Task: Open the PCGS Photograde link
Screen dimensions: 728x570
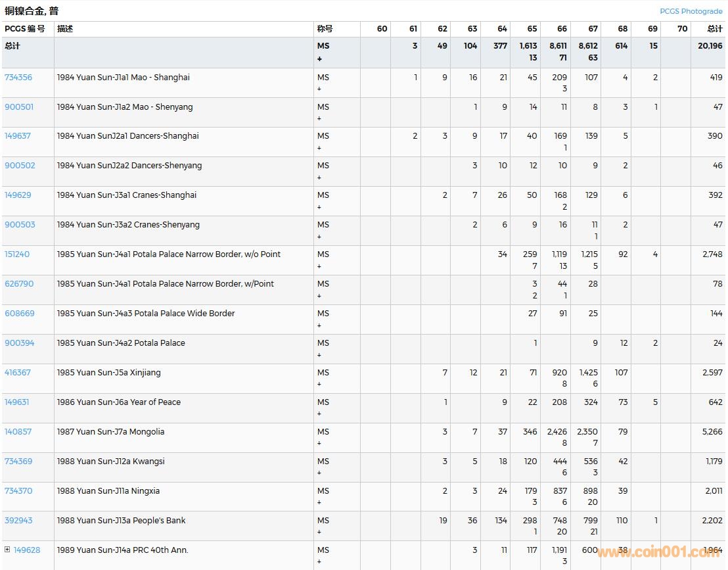Action: (x=691, y=11)
